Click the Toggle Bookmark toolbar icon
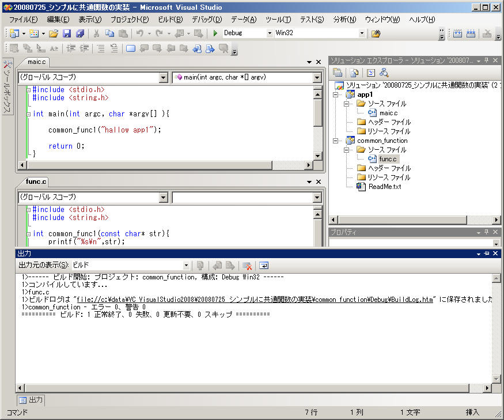Screen dimensions: 504x420 click(x=130, y=48)
